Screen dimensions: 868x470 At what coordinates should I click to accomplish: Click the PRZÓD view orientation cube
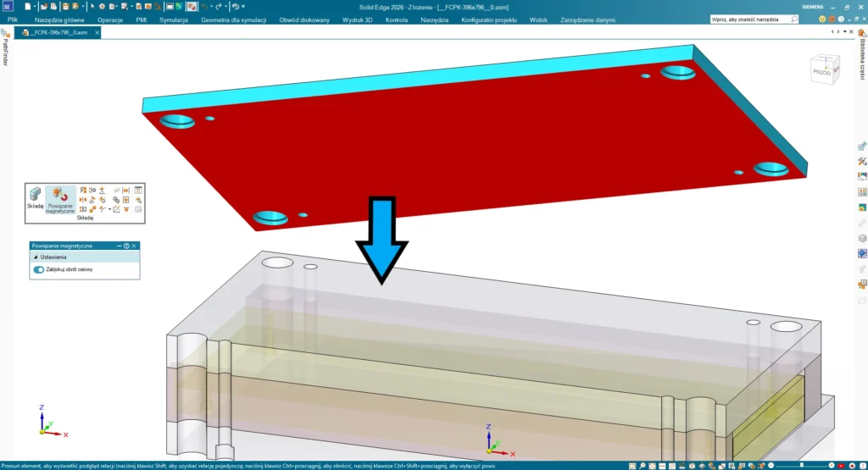822,69
